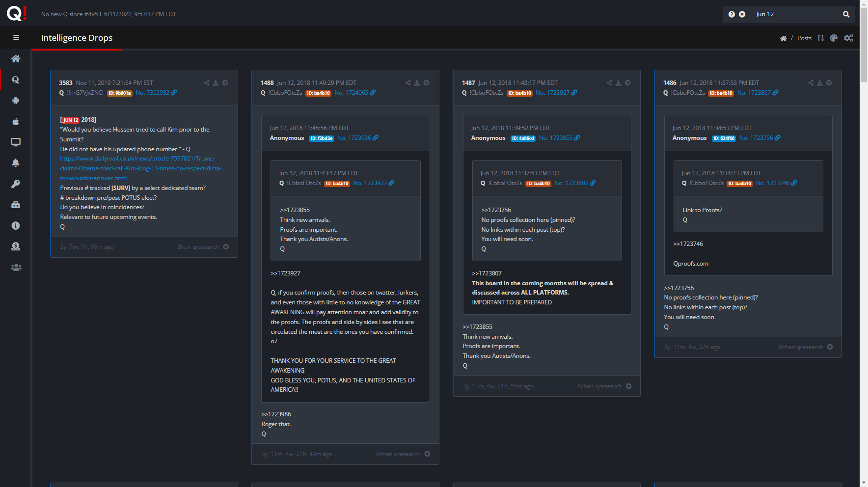
Task: Click the search field containing Jun 12
Action: pyautogui.click(x=795, y=14)
